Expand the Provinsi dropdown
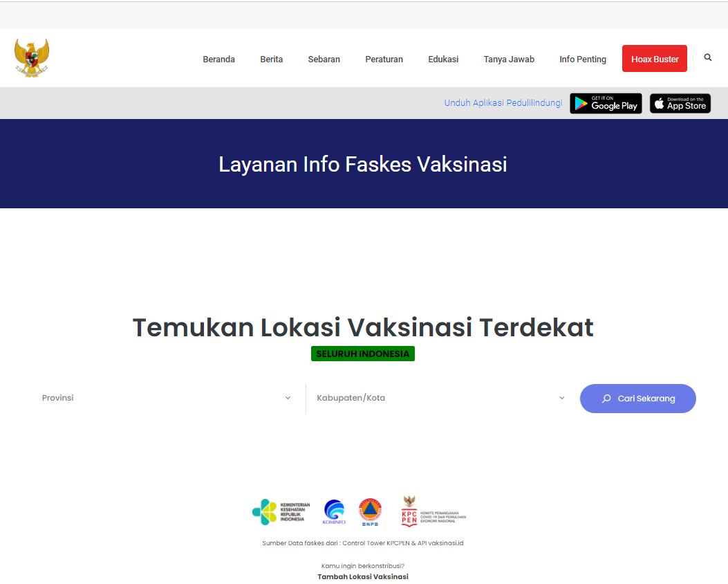728x584 pixels. (x=166, y=398)
